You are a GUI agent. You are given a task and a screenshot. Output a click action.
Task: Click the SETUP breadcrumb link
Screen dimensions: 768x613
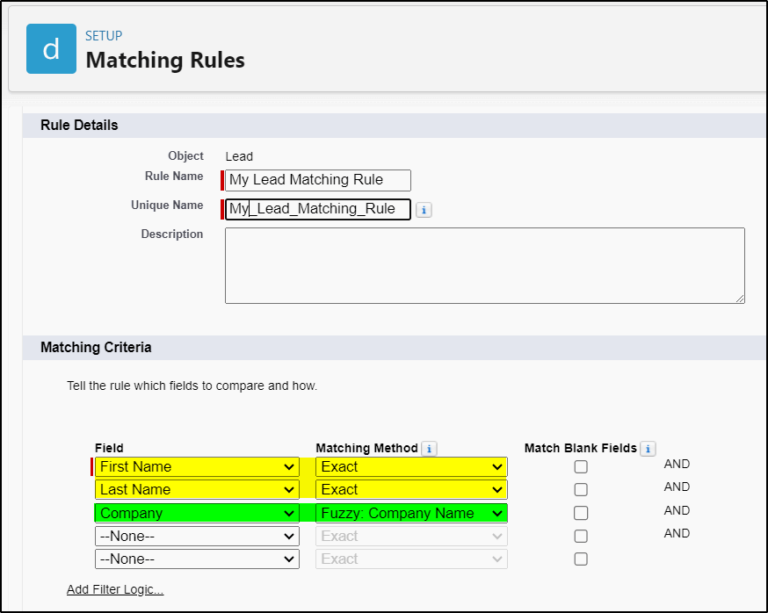tap(104, 36)
